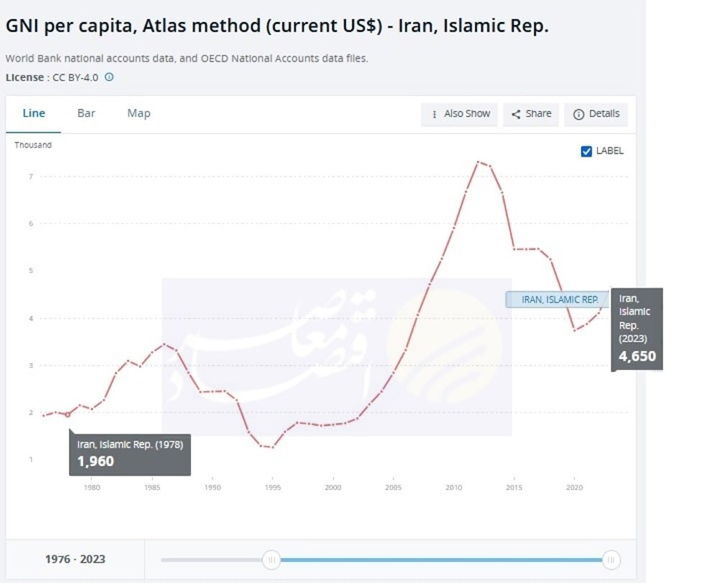The width and height of the screenshot is (701, 588).
Task: Click the line's lowest point near 1995
Action: pos(272,447)
